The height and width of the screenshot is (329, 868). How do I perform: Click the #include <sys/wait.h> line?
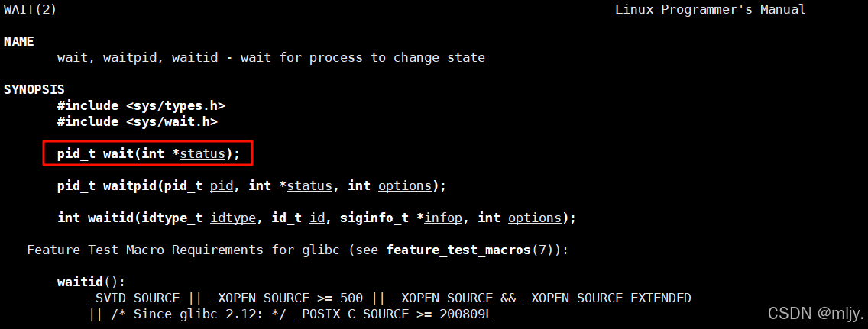click(138, 121)
